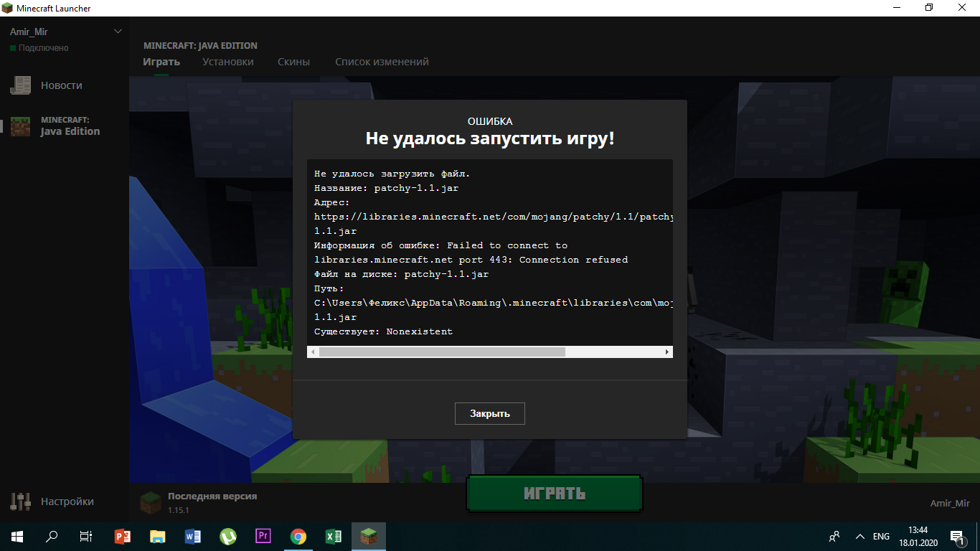Click the error log scroll-left arrow
This screenshot has height=551, width=980.
312,352
